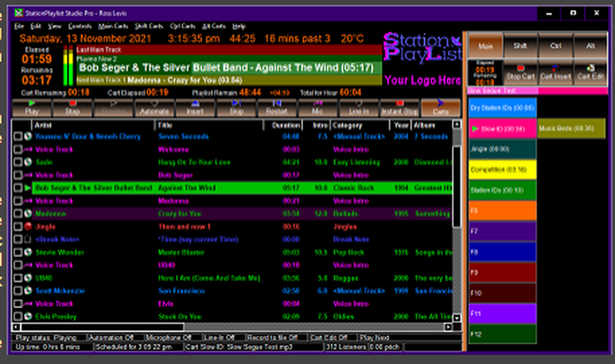Click the Insert toolbar button
The width and height of the screenshot is (615, 364).
tap(195, 108)
